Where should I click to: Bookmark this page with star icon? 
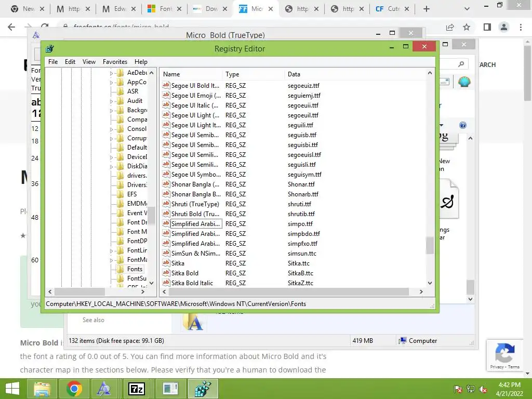pyautogui.click(x=467, y=27)
